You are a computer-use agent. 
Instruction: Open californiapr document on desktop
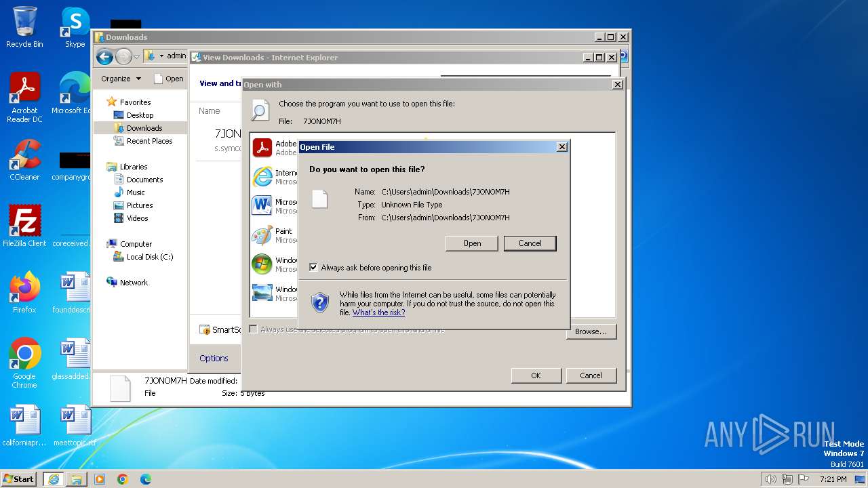[x=24, y=426]
